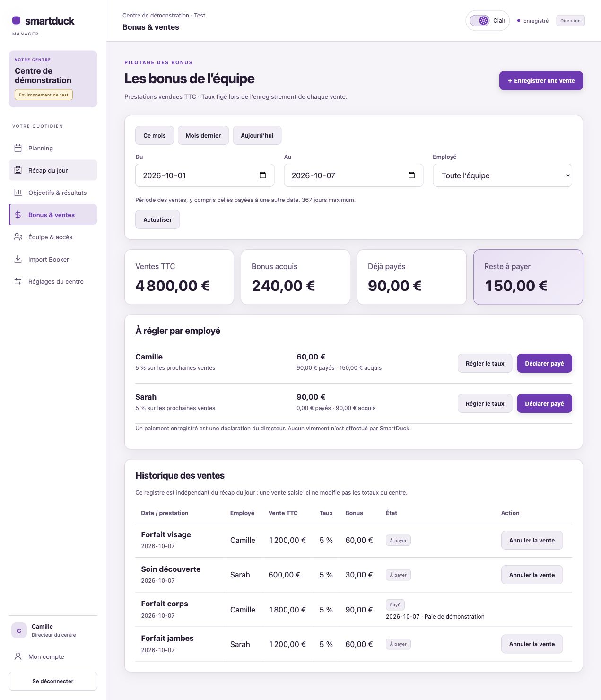The image size is (601, 700).
Task: Click the À régler par employé heading
Action: 178,331
